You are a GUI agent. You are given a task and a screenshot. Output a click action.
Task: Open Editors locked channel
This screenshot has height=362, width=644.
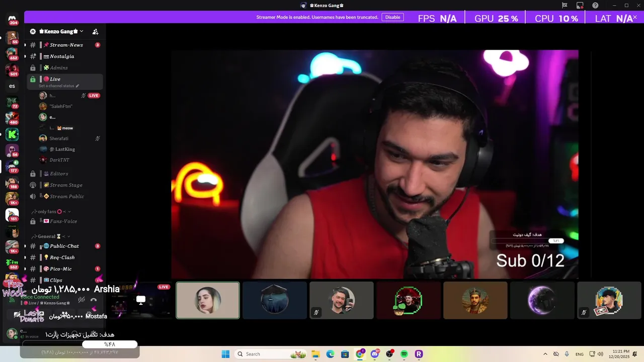click(65, 173)
